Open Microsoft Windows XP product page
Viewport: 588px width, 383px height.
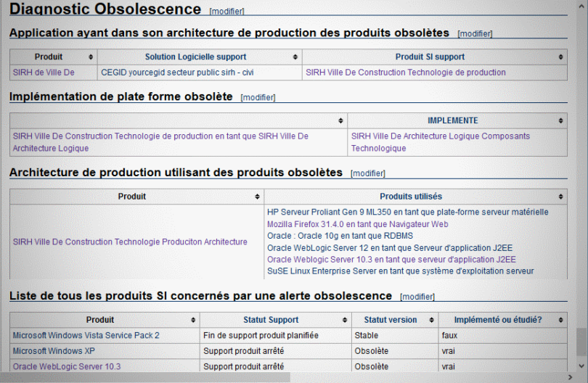pyautogui.click(x=54, y=351)
